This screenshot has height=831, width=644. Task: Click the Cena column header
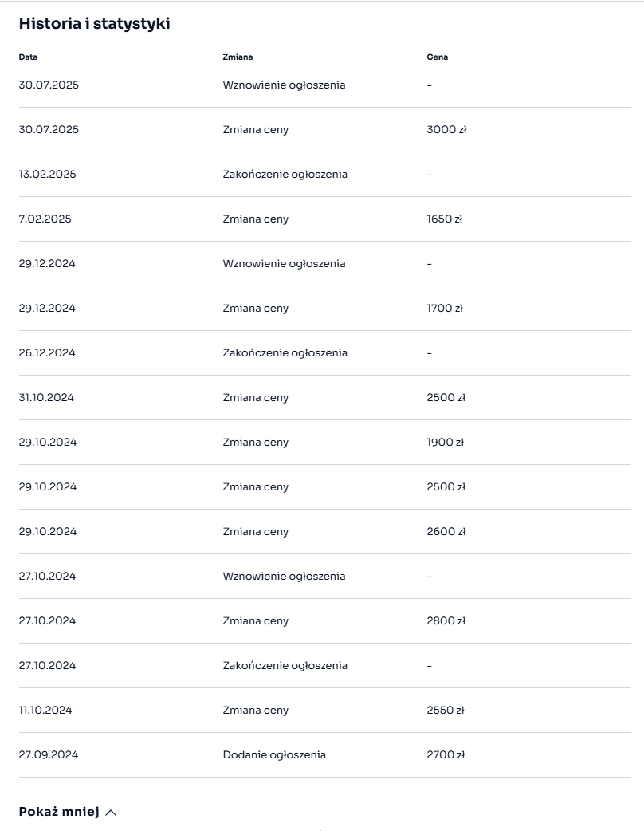tap(437, 57)
